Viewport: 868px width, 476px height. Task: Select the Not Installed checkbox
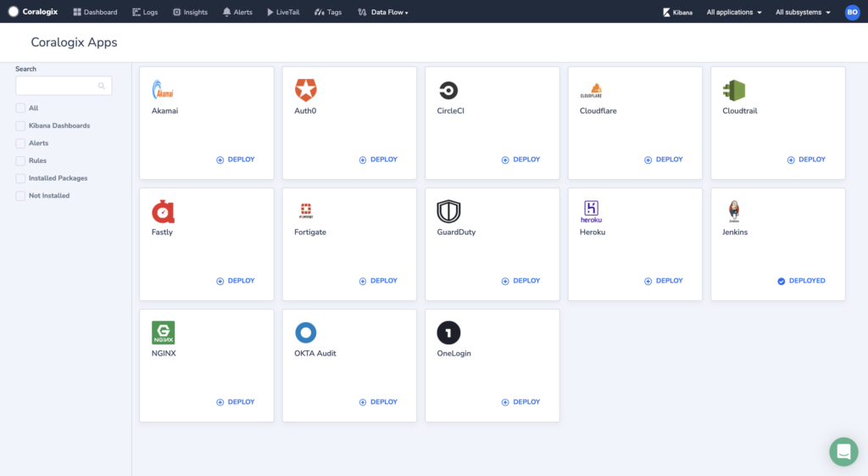point(20,196)
